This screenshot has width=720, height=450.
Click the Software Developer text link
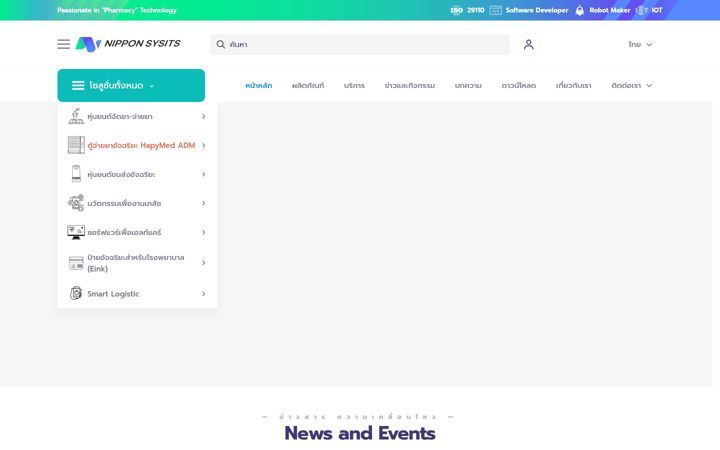[x=537, y=10]
